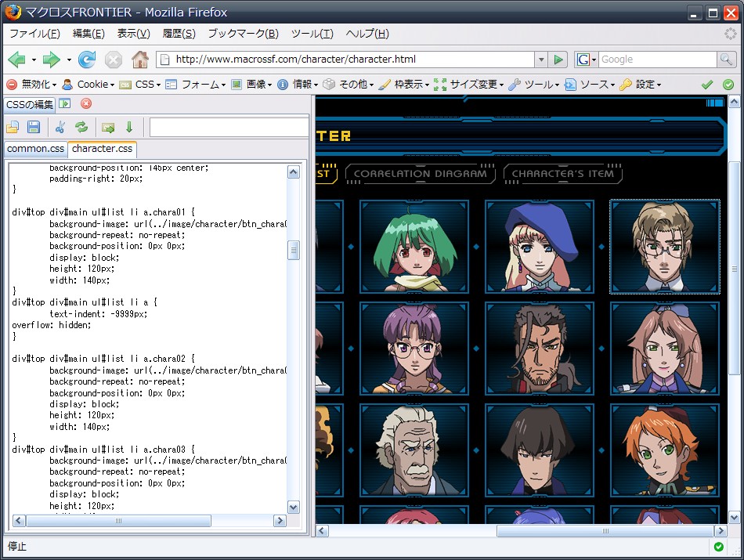Close the CSS edit panel with red X
Screen dimensions: 744x560
[86, 103]
